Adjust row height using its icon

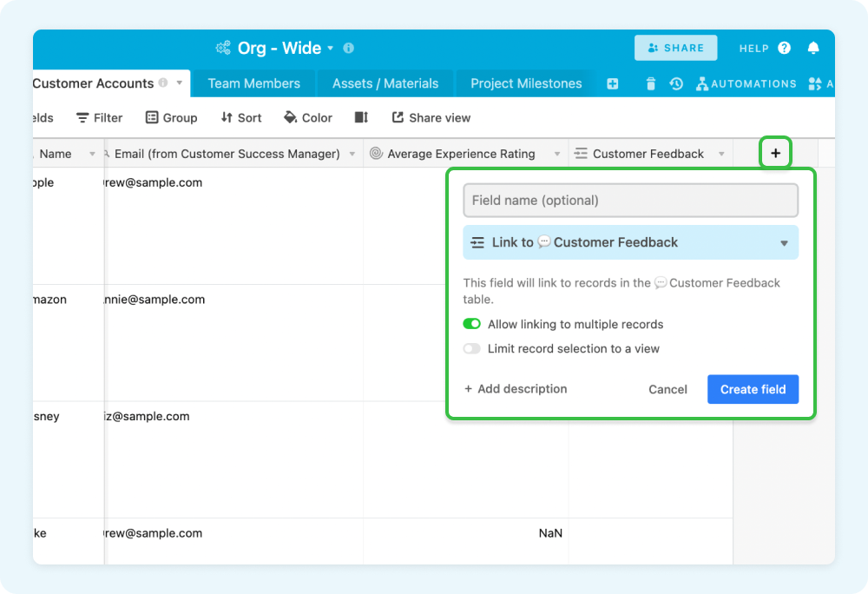(x=361, y=117)
